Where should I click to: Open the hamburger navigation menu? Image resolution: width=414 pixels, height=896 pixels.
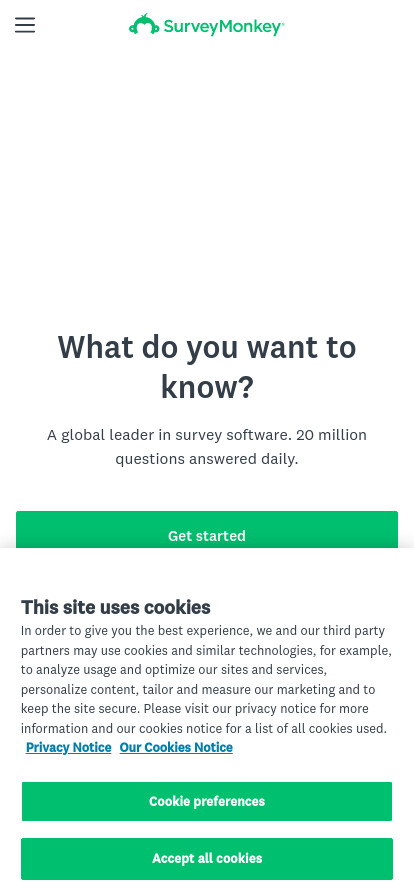(x=25, y=25)
